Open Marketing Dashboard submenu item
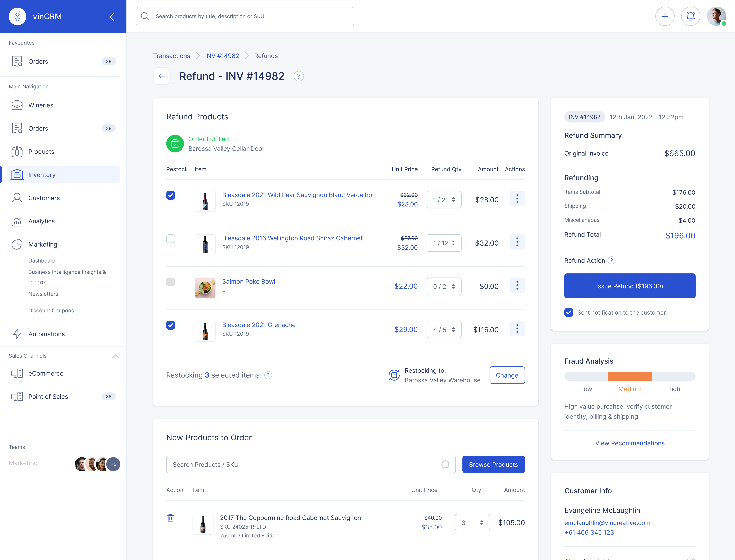735x560 pixels. point(42,261)
